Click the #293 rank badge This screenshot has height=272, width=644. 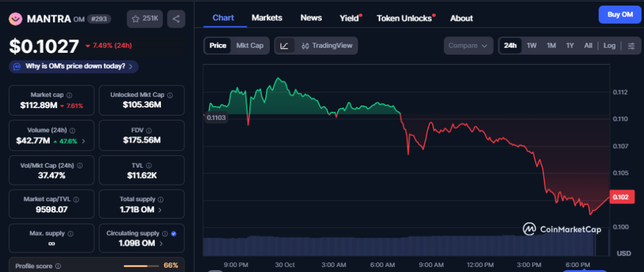99,19
